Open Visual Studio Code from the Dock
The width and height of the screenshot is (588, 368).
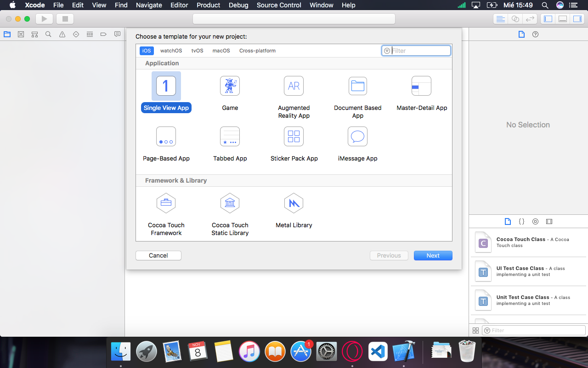[378, 352]
